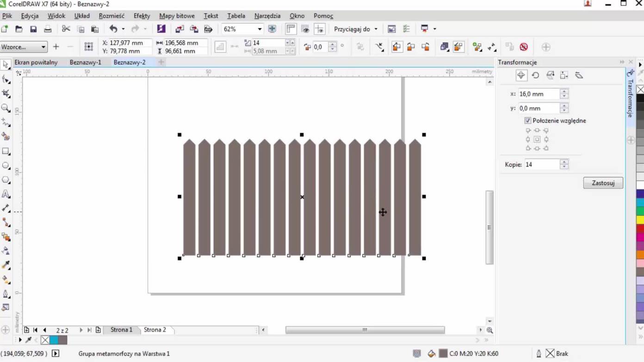Open the Mapy bitowe menu
This screenshot has width=644, height=362.
point(177,16)
